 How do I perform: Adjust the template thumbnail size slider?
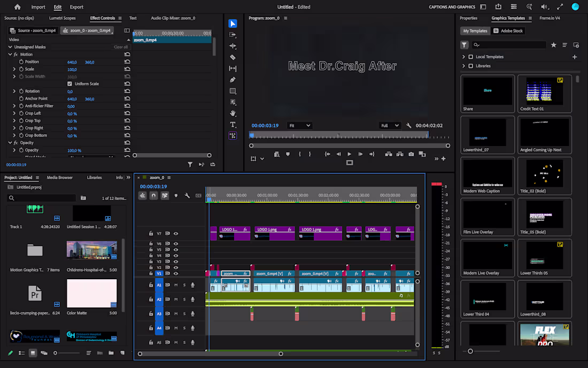tap(470, 351)
